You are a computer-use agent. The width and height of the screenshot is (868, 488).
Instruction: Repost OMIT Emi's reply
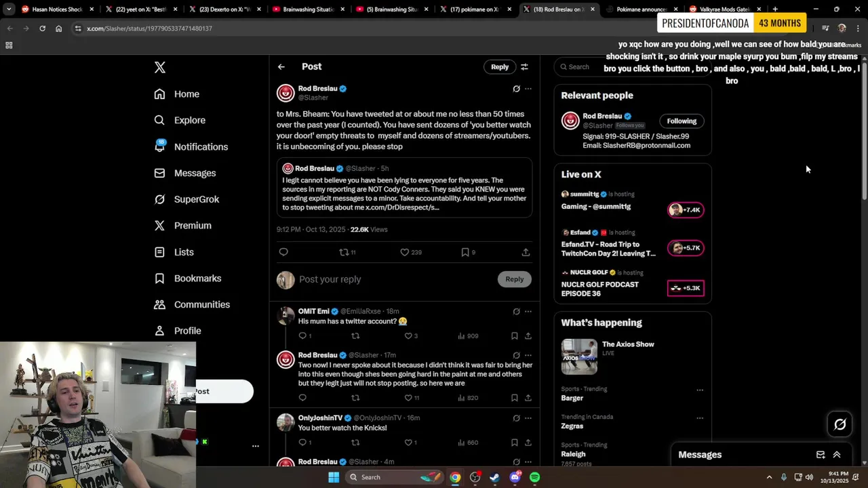(355, 335)
